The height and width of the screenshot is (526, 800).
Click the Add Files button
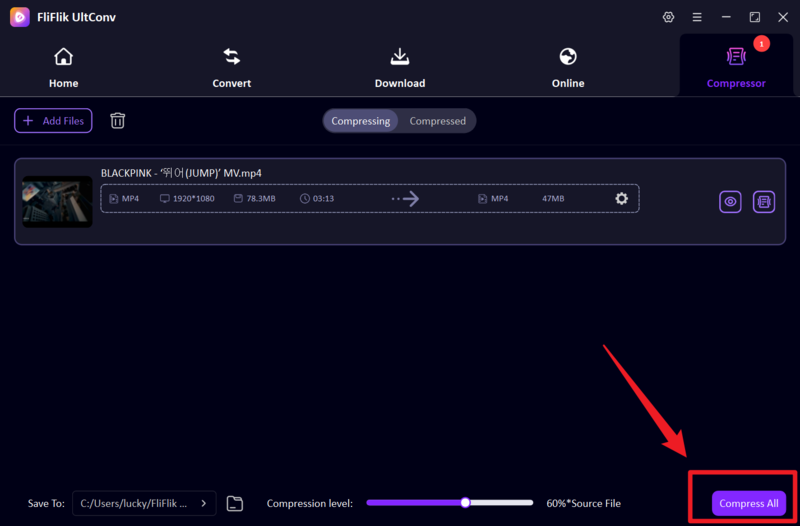point(53,120)
